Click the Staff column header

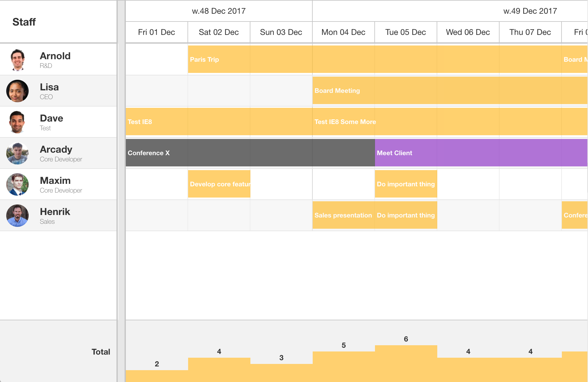24,22
